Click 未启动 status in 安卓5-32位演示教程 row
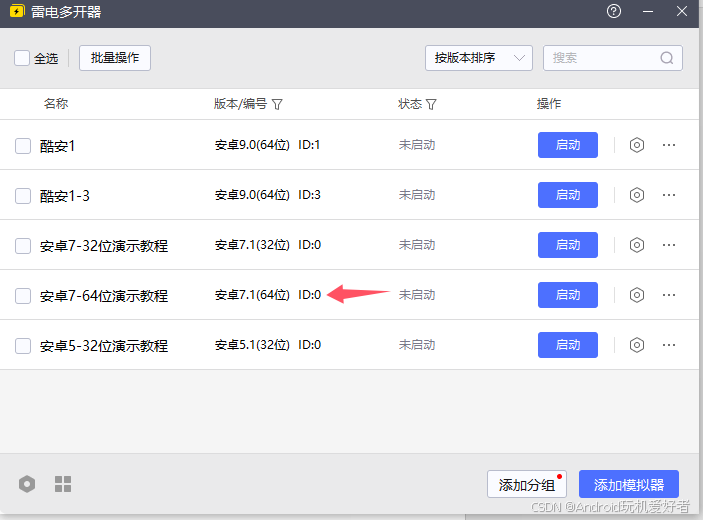This screenshot has height=520, width=703. point(417,345)
